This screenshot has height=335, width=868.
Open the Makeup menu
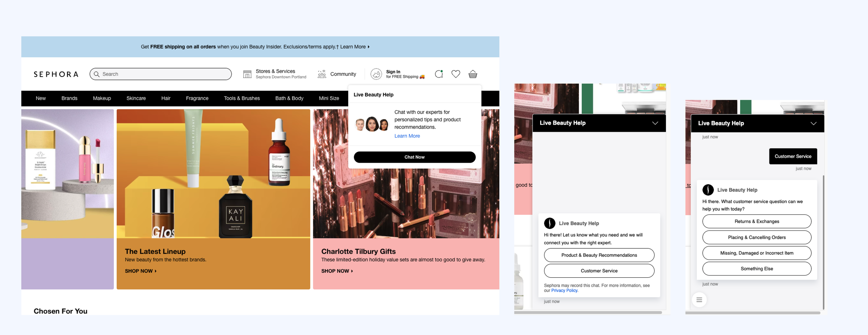pos(102,98)
